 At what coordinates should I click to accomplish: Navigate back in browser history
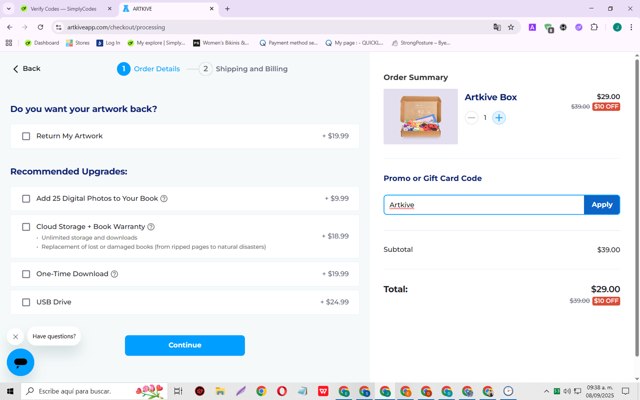tap(10, 27)
